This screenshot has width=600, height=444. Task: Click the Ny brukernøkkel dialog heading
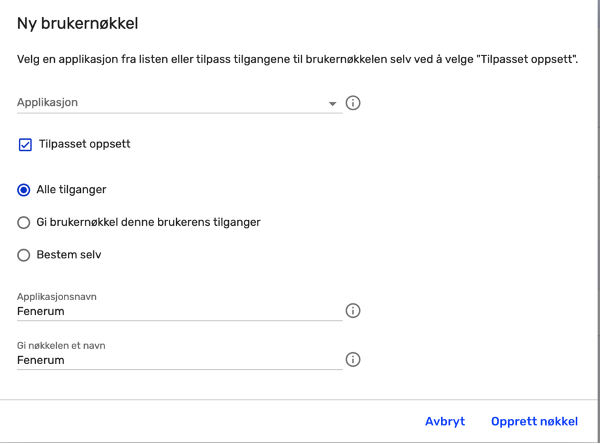click(x=78, y=23)
